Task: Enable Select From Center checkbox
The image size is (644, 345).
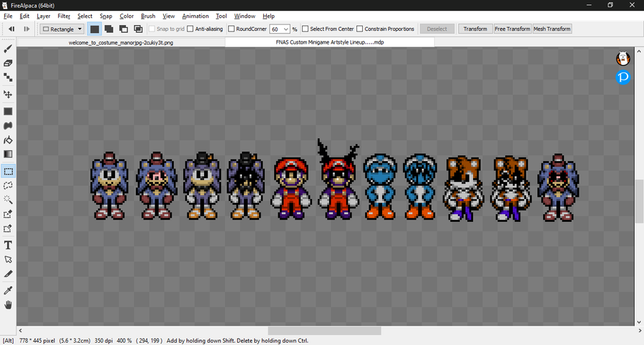Action: 305,29
